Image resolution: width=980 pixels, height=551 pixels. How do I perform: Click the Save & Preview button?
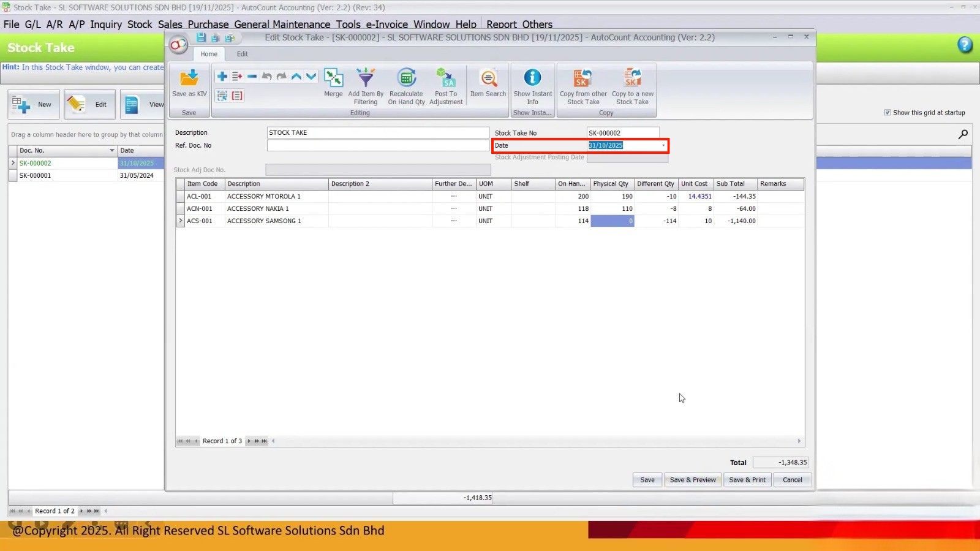[x=693, y=480]
